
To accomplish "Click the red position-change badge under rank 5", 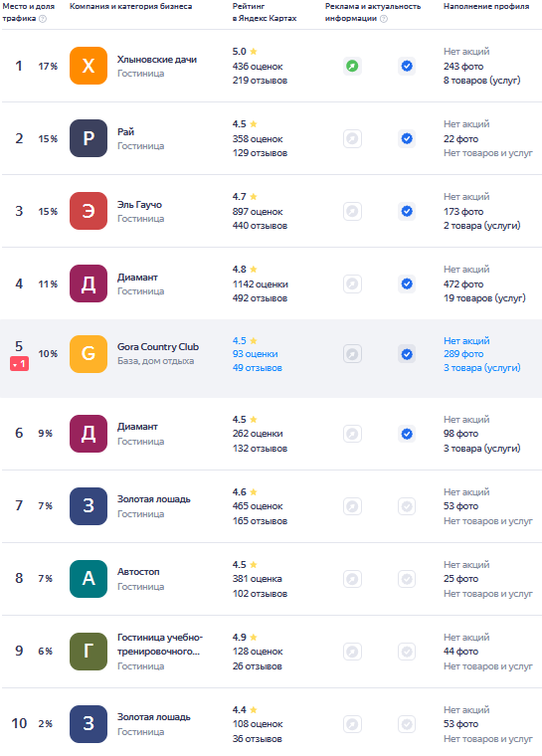I will [19, 364].
